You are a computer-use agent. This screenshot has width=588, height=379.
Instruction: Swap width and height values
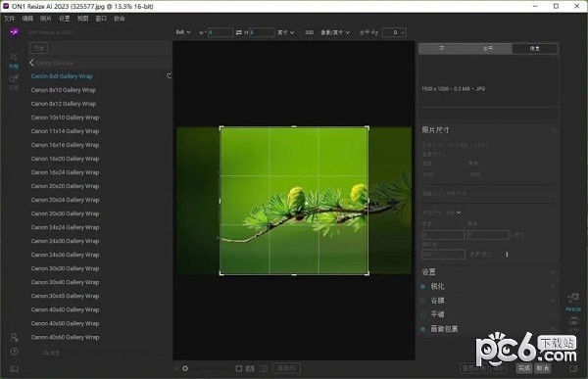pos(239,32)
